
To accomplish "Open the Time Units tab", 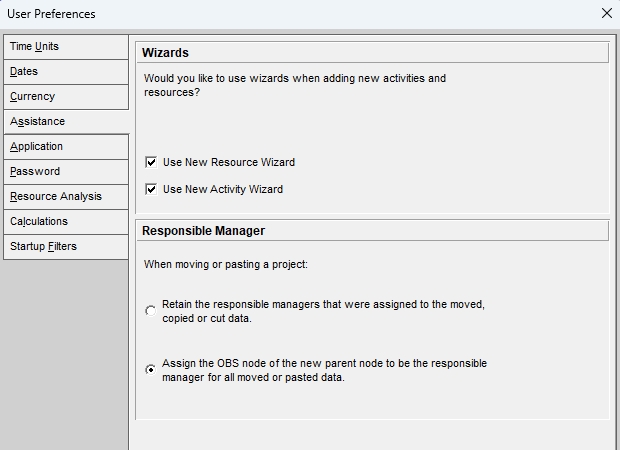I will click(65, 47).
